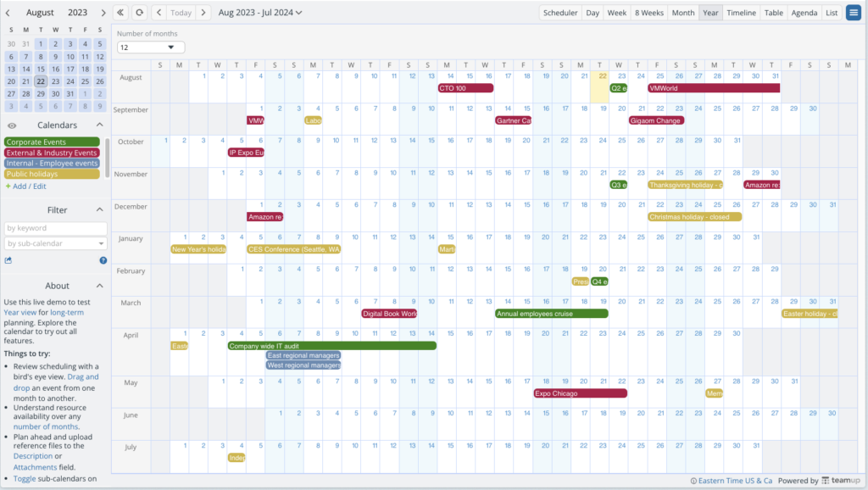This screenshot has height=490, width=868.
Task: Click the blue help question-mark icon
Action: (103, 259)
